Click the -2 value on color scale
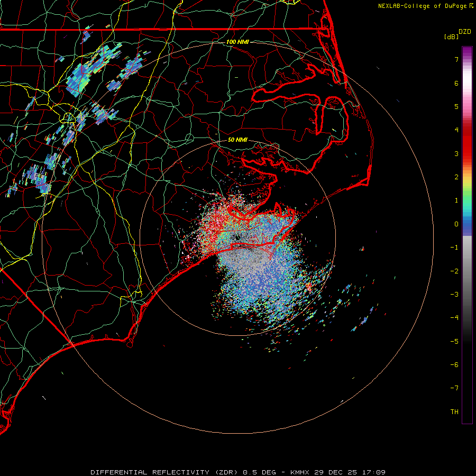476x476 pixels. [454, 271]
